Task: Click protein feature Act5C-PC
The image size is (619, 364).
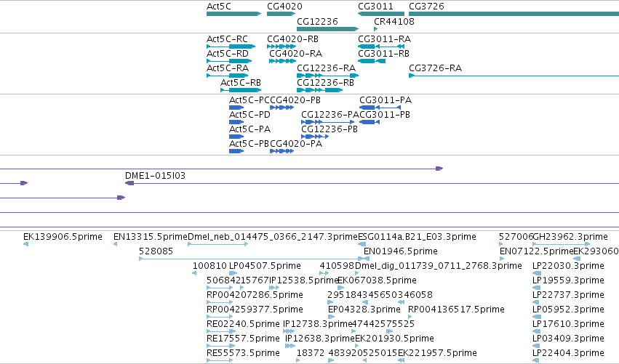Action: click(236, 108)
